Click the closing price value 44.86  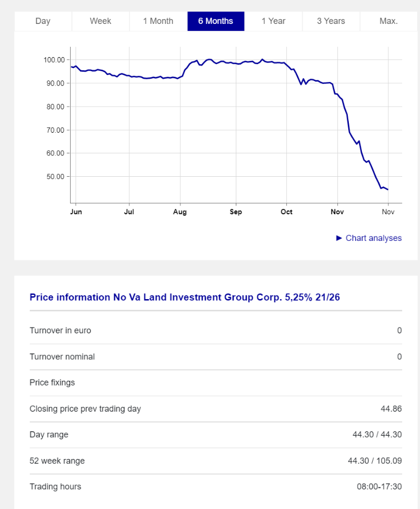[391, 409]
